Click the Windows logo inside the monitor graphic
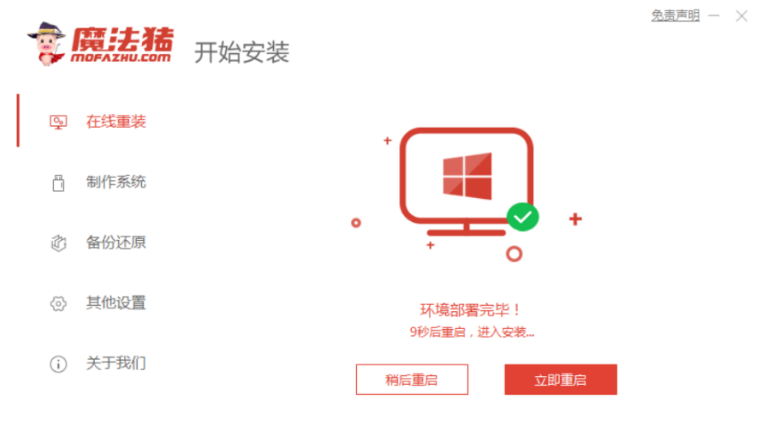Screen dimensions: 762x434 point(467,176)
